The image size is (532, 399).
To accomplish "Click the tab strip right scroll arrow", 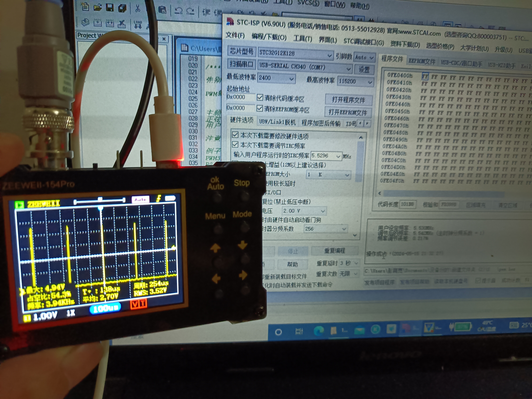I will pos(367,124).
